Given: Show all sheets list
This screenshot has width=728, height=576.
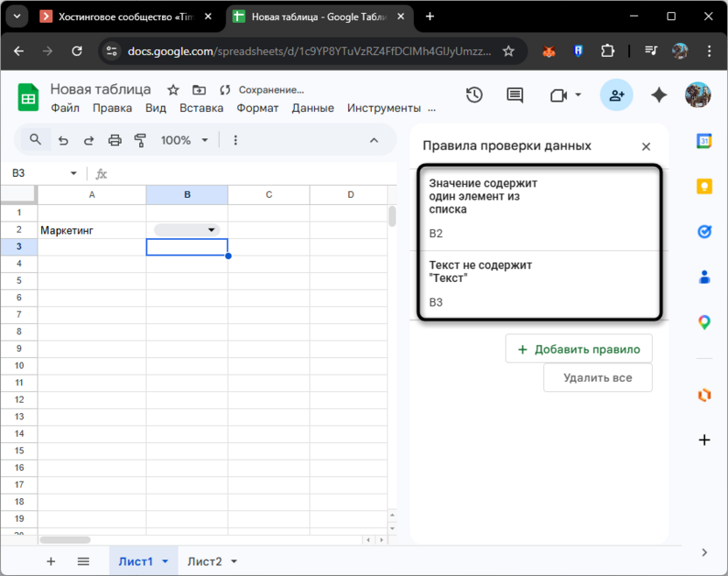Looking at the screenshot, I should (84, 562).
